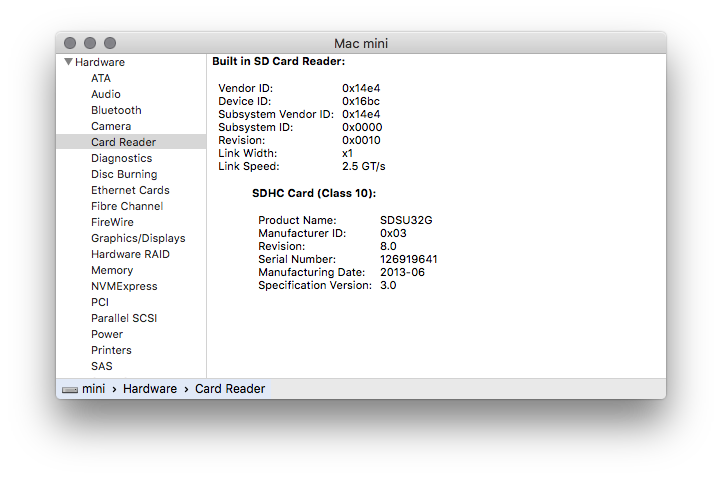Click the 'Mac mini' window title
This screenshot has width=722, height=479.
click(361, 43)
